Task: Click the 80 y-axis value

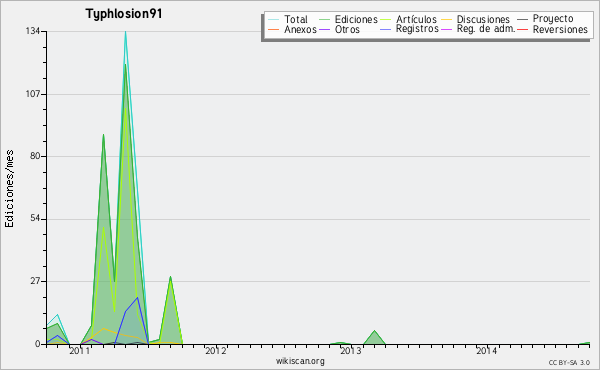Action: (x=36, y=156)
